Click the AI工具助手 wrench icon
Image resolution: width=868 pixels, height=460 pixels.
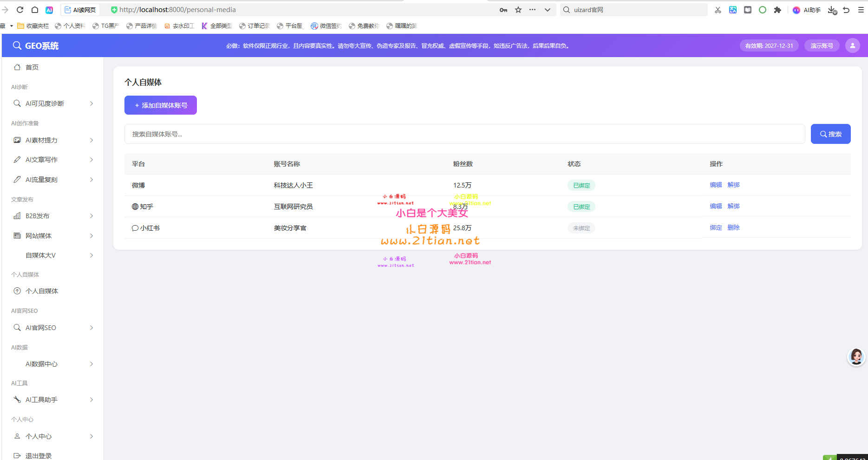(x=17, y=400)
